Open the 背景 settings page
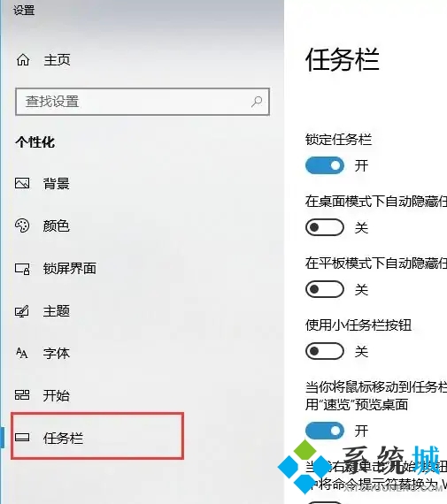Image resolution: width=447 pixels, height=504 pixels. pos(57,184)
